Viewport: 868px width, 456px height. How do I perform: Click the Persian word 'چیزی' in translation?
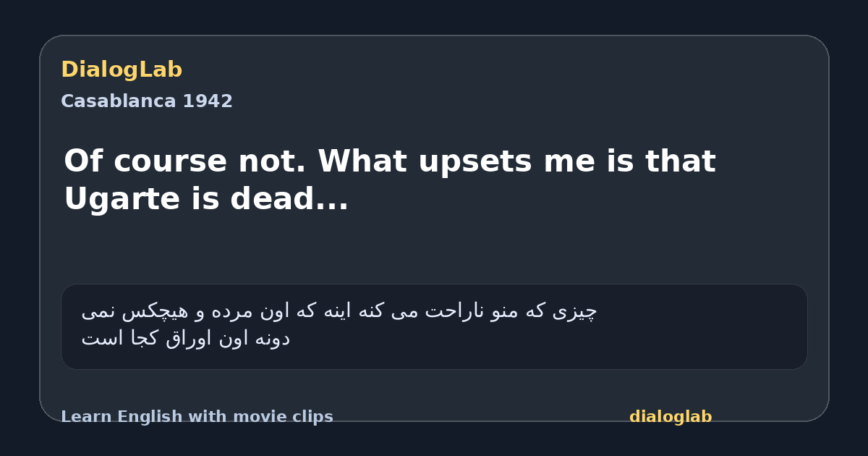pyautogui.click(x=576, y=312)
